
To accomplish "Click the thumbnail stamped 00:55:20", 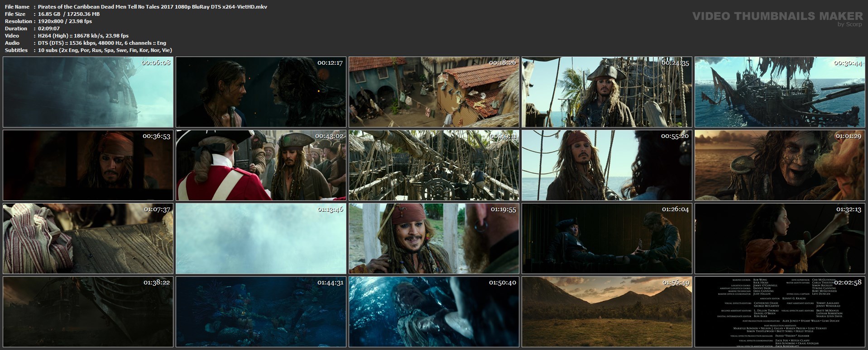I will [x=607, y=166].
